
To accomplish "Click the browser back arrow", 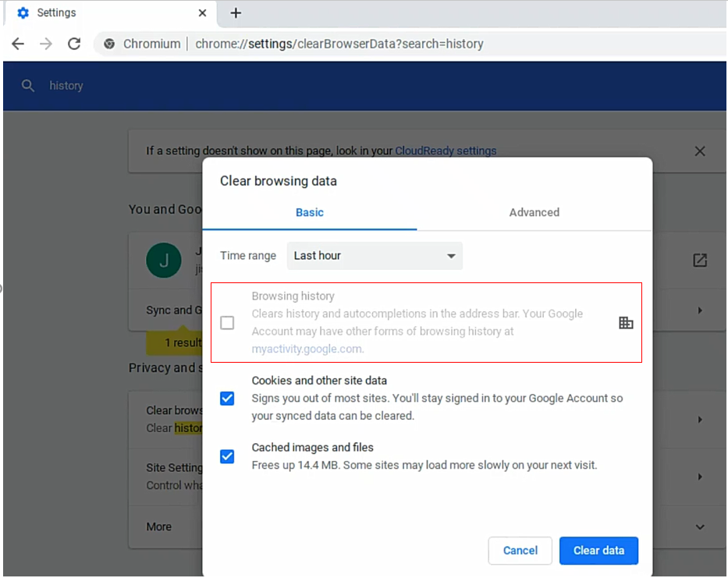I will 18,44.
